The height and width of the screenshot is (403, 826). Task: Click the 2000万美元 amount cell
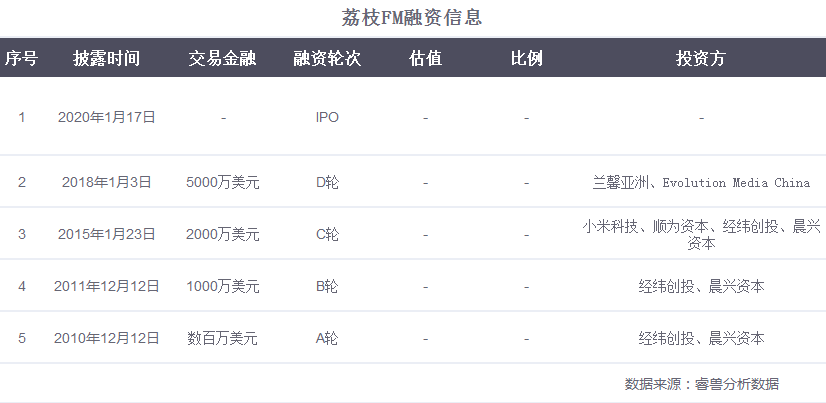click(222, 234)
